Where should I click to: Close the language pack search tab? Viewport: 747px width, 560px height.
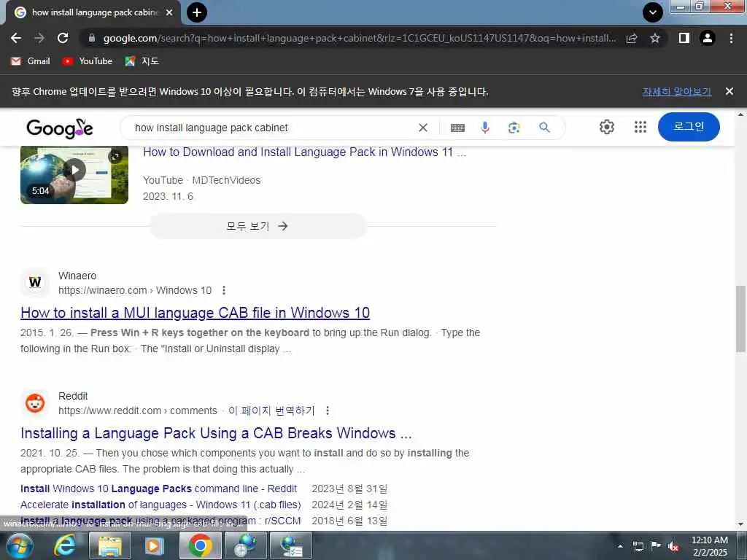(x=169, y=12)
